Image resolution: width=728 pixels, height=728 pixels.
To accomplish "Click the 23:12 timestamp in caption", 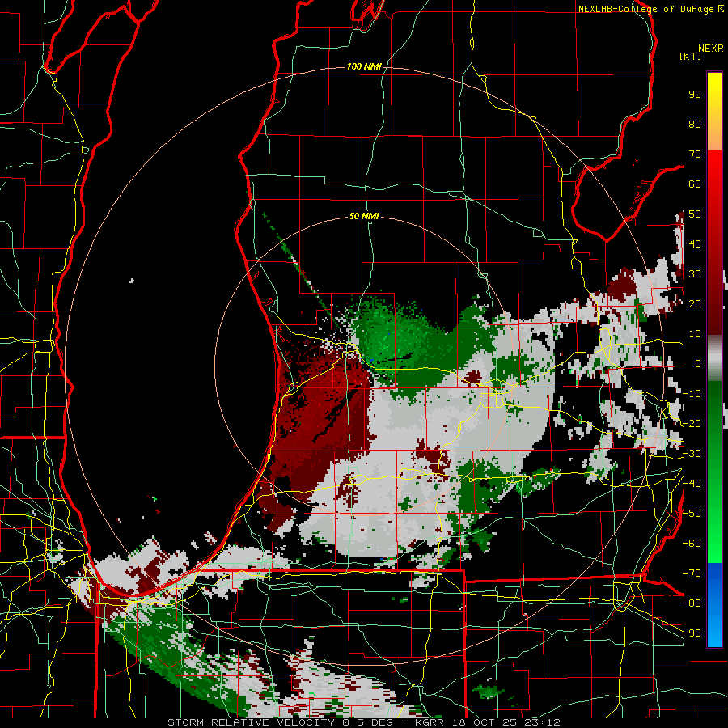I will [x=544, y=722].
